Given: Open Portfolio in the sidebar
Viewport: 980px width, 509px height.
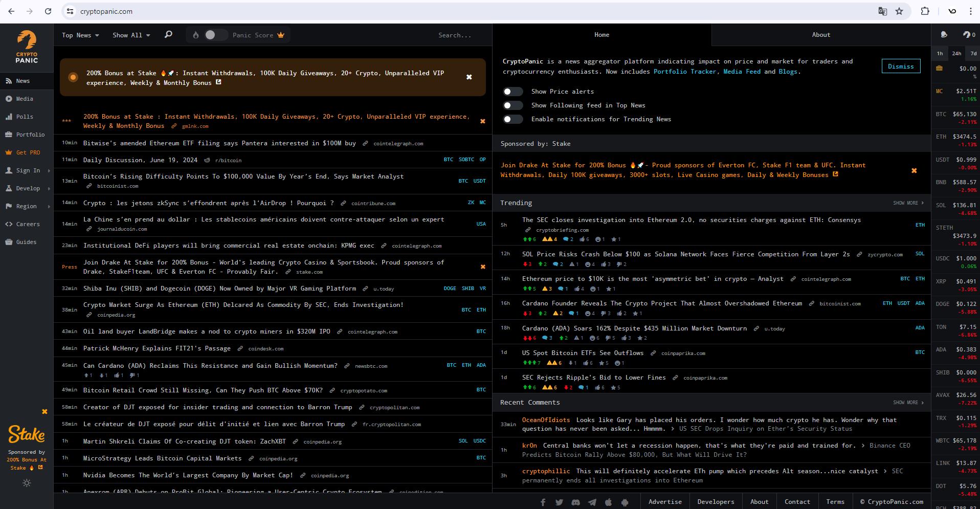Looking at the screenshot, I should tap(27, 135).
